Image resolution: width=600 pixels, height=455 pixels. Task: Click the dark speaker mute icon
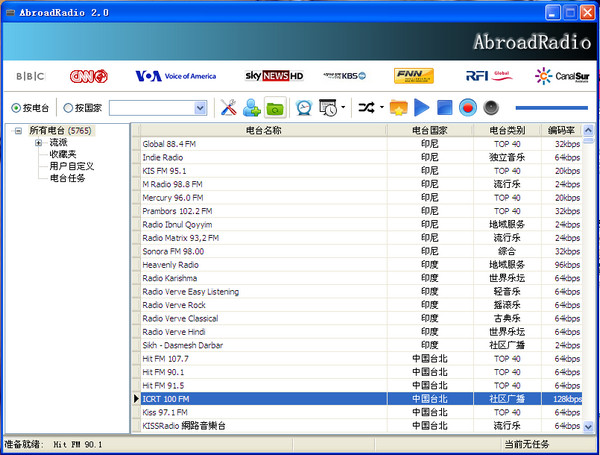(491, 107)
